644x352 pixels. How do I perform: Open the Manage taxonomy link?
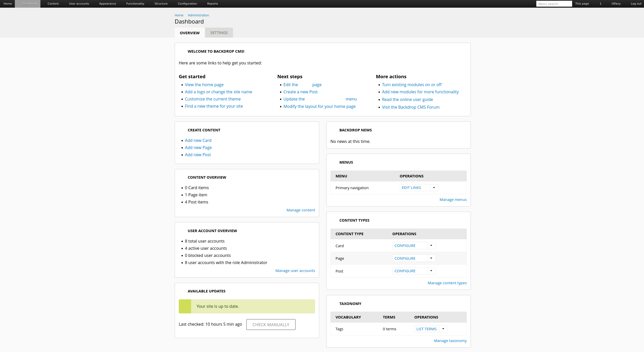[450, 340]
